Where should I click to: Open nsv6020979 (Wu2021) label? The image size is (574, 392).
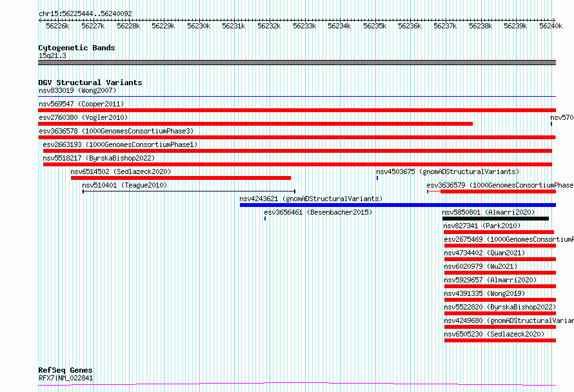click(480, 266)
